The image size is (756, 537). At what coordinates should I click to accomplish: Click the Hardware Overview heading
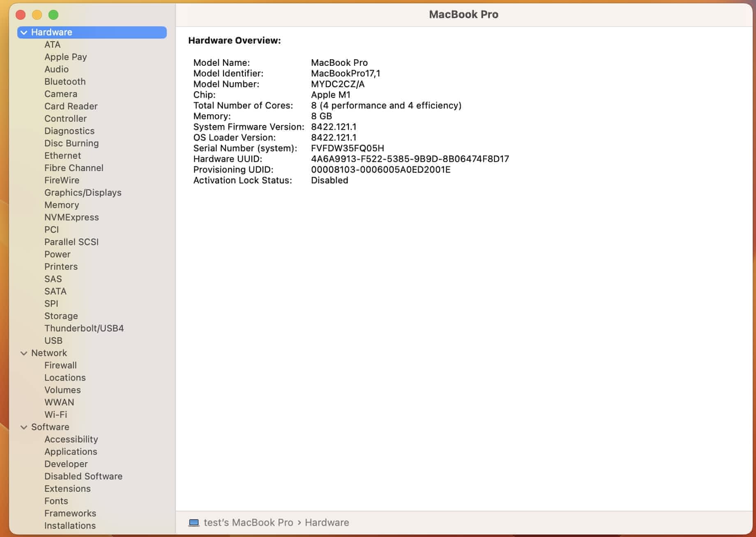point(235,40)
